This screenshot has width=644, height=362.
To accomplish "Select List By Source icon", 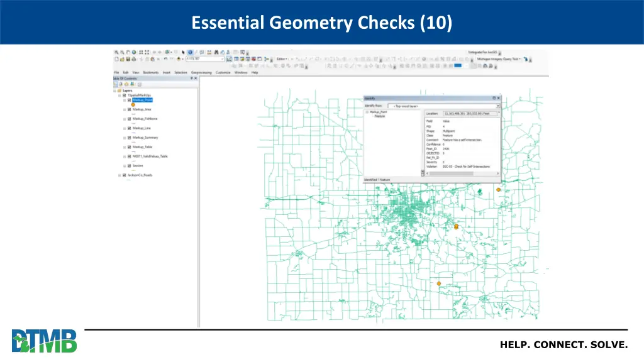I will click(x=121, y=84).
